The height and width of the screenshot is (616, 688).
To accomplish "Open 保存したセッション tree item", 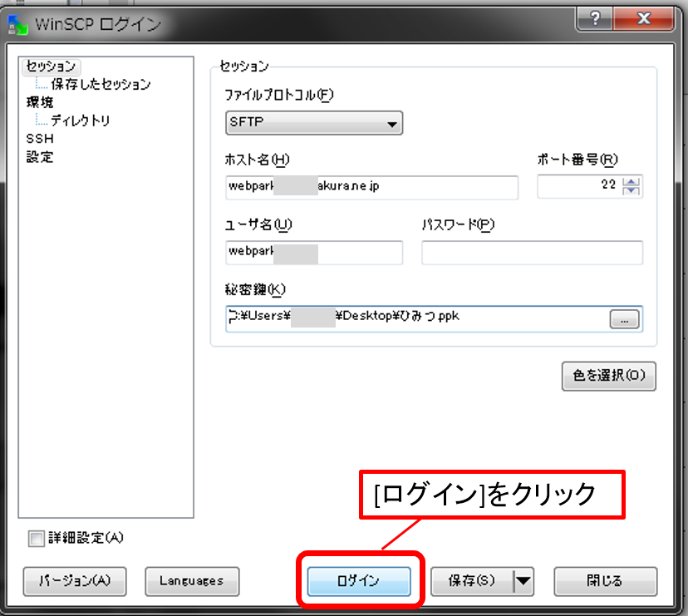I will (101, 84).
